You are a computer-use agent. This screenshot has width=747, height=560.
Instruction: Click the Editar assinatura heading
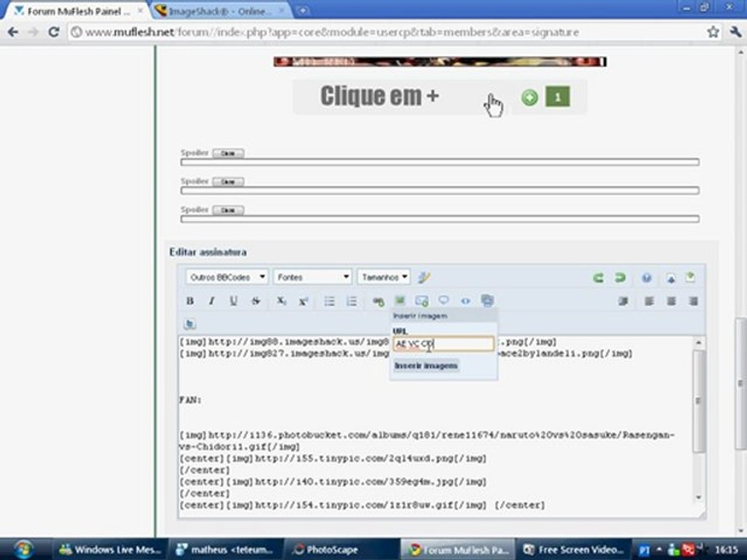[209, 252]
